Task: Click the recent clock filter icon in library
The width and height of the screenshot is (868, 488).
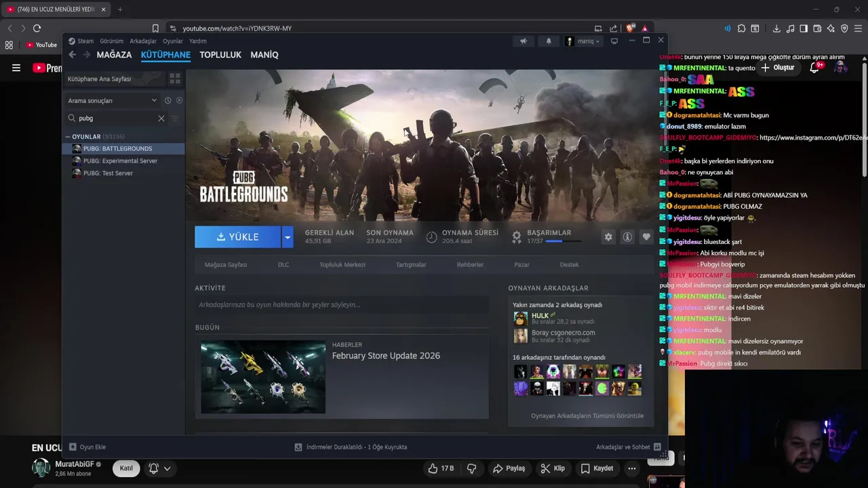Action: [167, 100]
